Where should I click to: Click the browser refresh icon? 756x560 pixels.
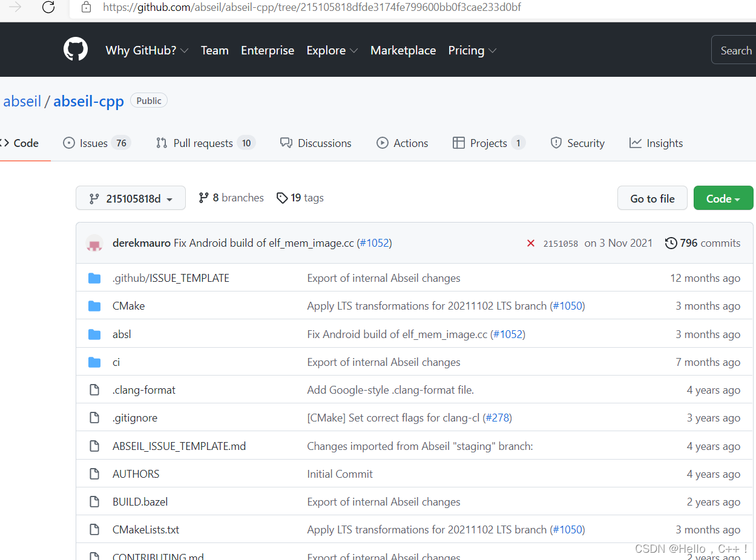[48, 8]
